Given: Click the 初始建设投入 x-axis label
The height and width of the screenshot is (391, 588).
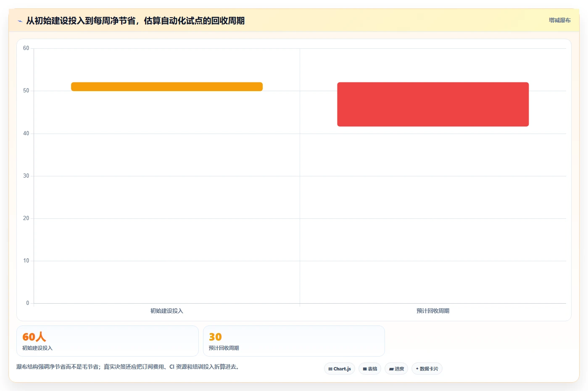Looking at the screenshot, I should coord(167,311).
